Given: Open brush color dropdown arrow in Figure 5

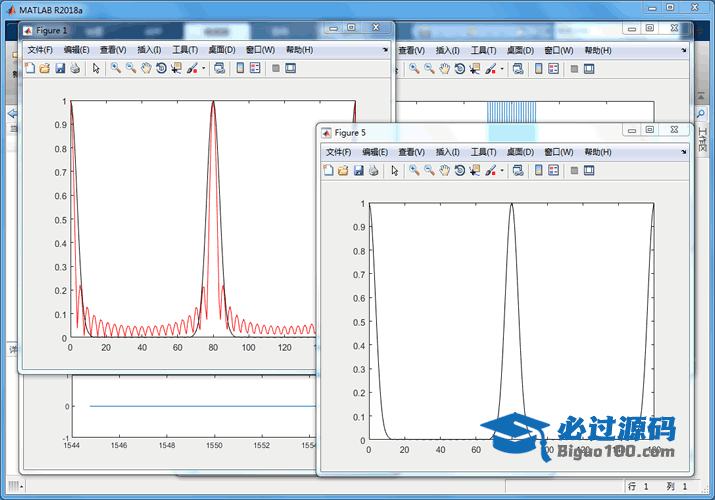Looking at the screenshot, I should [x=502, y=171].
